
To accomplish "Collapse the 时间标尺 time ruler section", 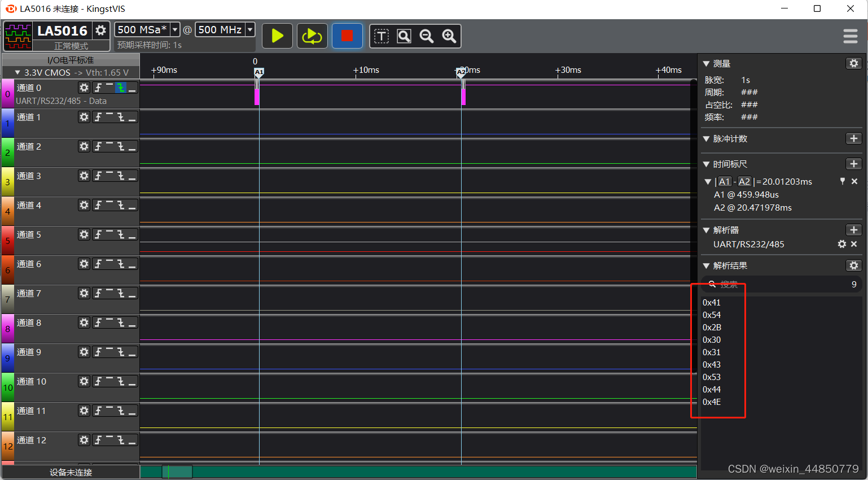I will tap(706, 164).
